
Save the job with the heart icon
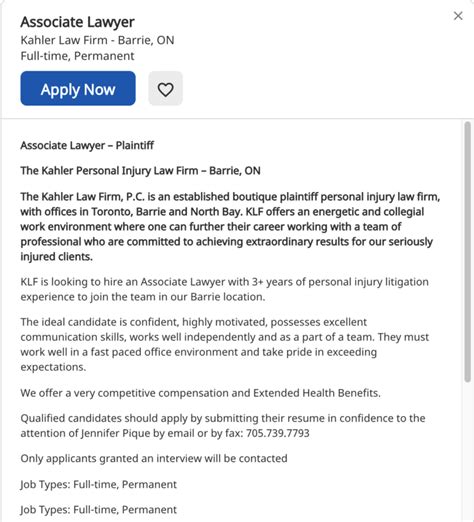(x=165, y=88)
